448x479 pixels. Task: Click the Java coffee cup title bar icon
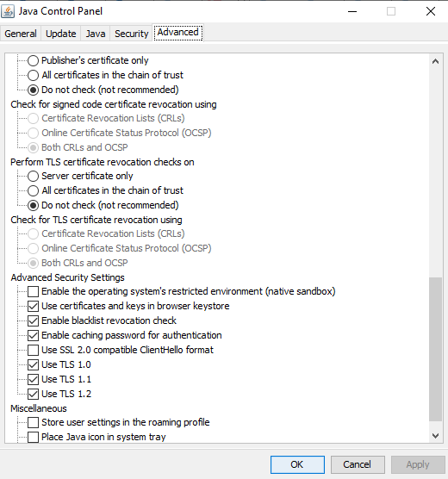(x=8, y=11)
